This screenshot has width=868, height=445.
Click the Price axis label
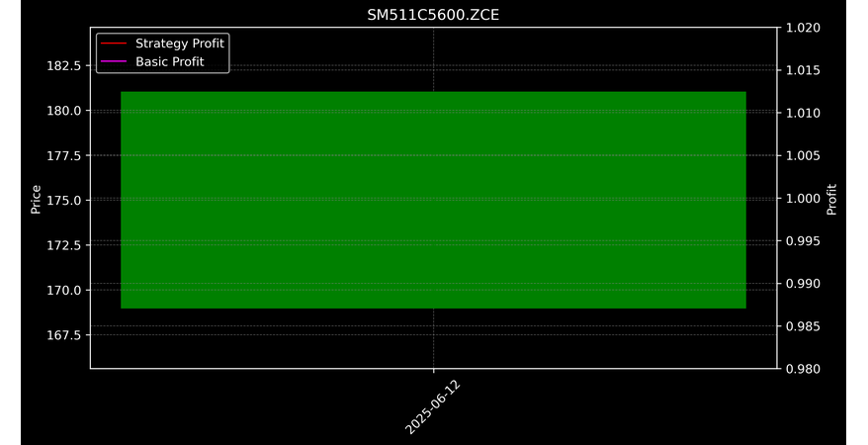tap(36, 200)
